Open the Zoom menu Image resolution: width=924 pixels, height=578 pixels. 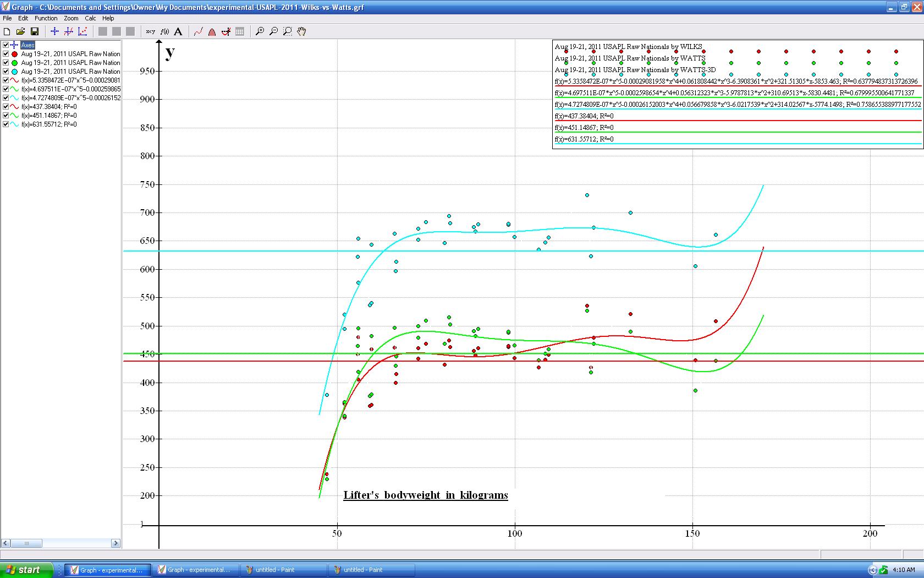(x=71, y=18)
